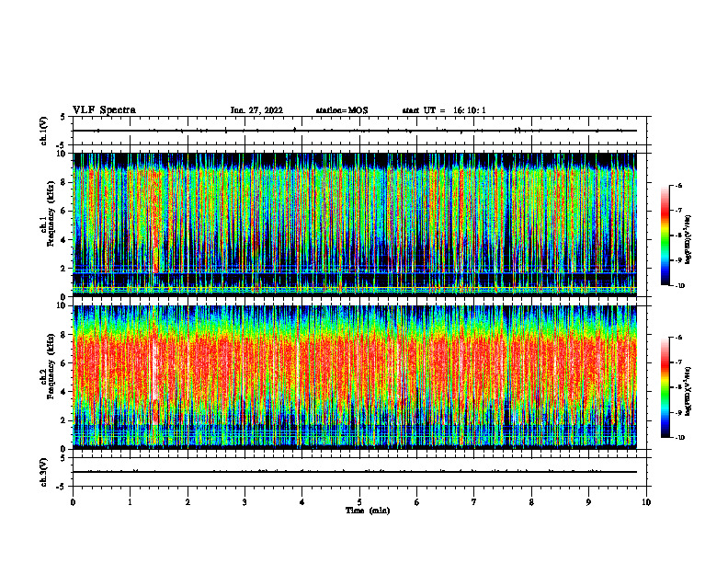This screenshot has width=728, height=563.
Task: Click the ch.3 voltage waveform trace
Action: [355, 472]
